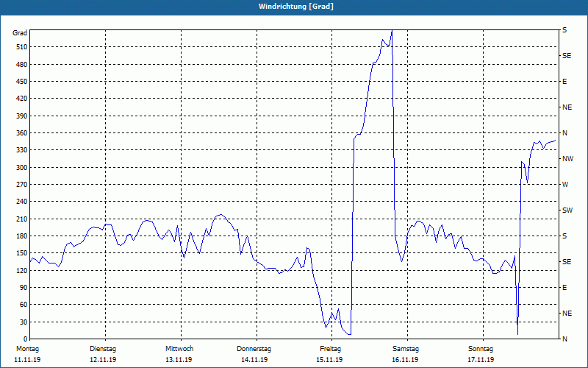Click the 'Donnerstag' day label
The width and height of the screenshot is (588, 368).
[254, 349]
